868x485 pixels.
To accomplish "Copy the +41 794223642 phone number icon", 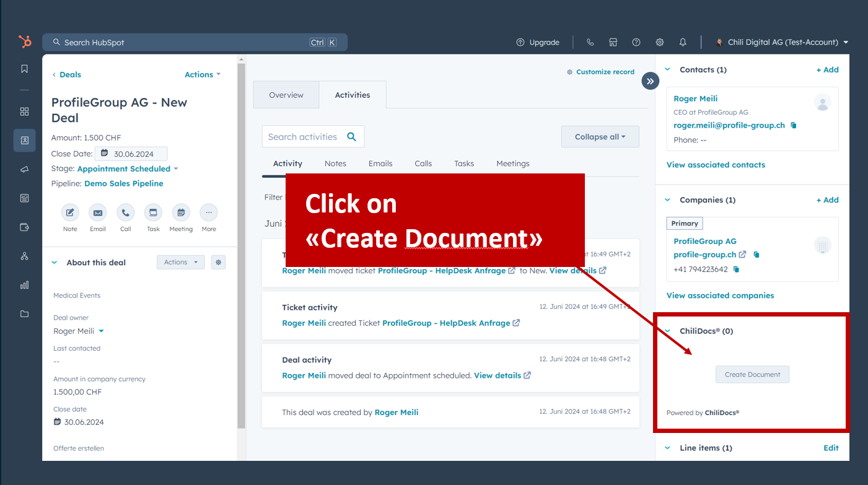I will [736, 269].
